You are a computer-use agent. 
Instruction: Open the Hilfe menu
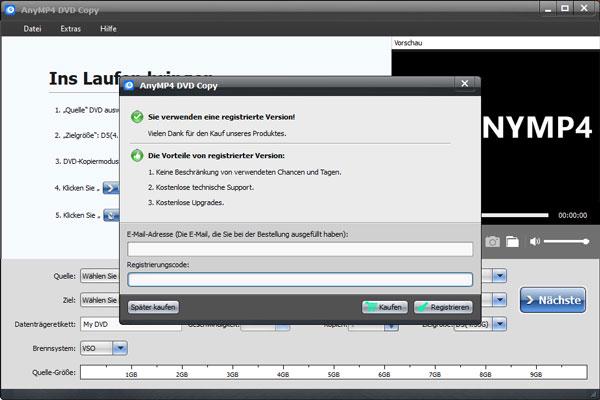(108, 29)
